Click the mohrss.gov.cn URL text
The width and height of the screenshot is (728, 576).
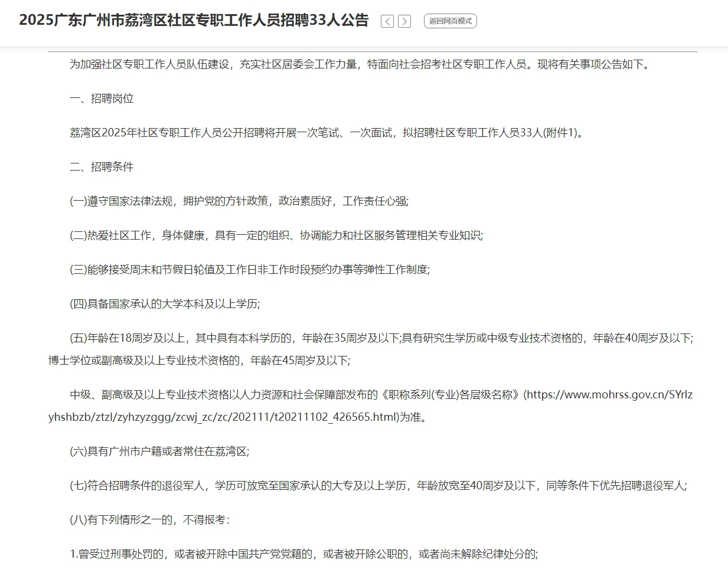tap(370, 405)
